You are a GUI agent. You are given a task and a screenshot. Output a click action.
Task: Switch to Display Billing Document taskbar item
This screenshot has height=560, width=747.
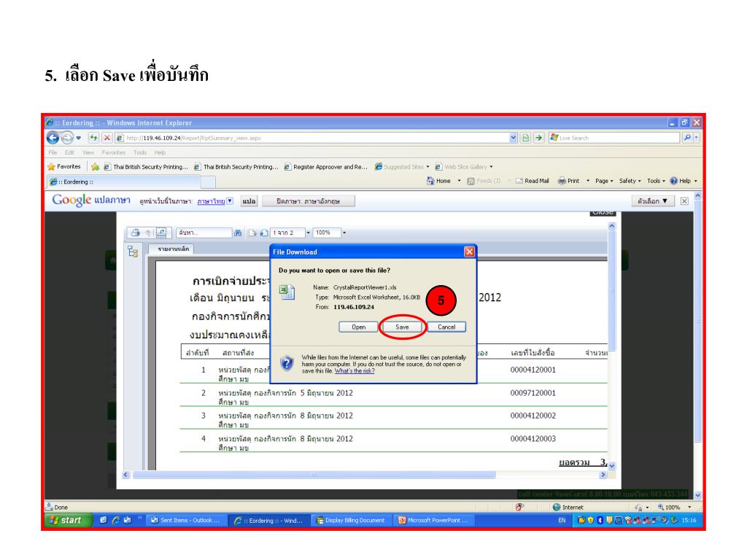coord(350,521)
